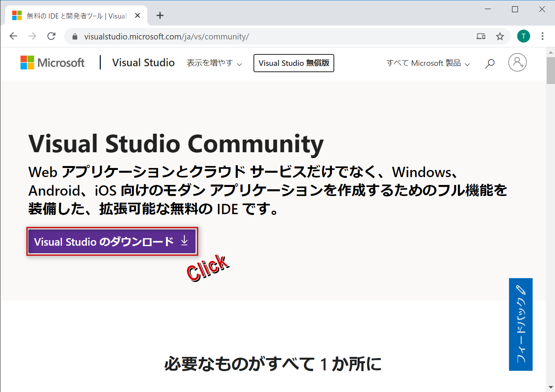This screenshot has height=392, width=555.
Task: Open the site search magnifier icon
Action: [490, 63]
